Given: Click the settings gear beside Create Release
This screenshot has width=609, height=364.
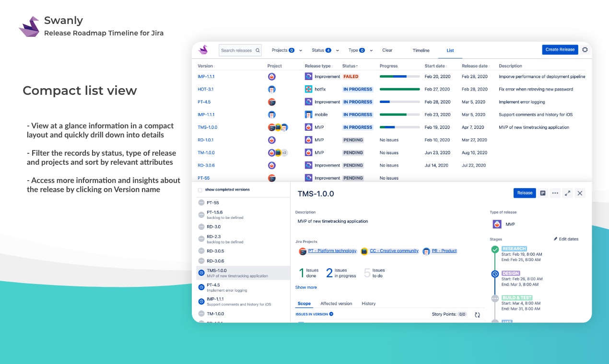Looking at the screenshot, I should tap(585, 49).
